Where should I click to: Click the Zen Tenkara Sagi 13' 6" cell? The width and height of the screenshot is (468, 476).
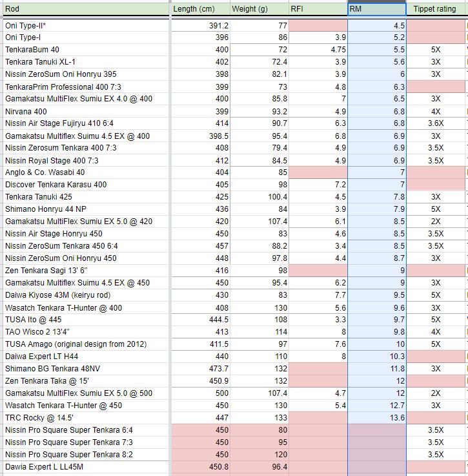pyautogui.click(x=86, y=271)
